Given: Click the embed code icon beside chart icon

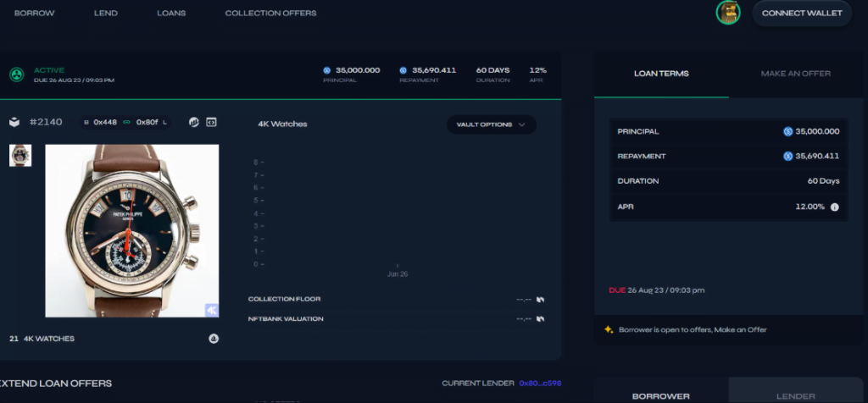Looking at the screenshot, I should pos(211,122).
